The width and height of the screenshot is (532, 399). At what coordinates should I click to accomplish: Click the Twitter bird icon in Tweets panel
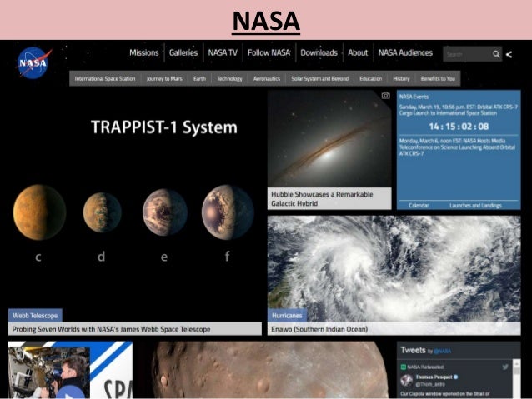click(x=505, y=367)
